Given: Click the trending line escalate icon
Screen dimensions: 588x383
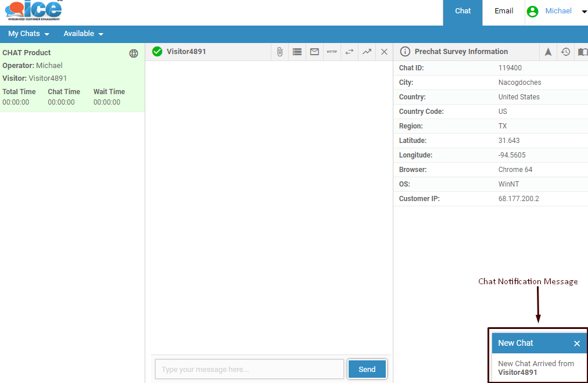Looking at the screenshot, I should pyautogui.click(x=367, y=52).
